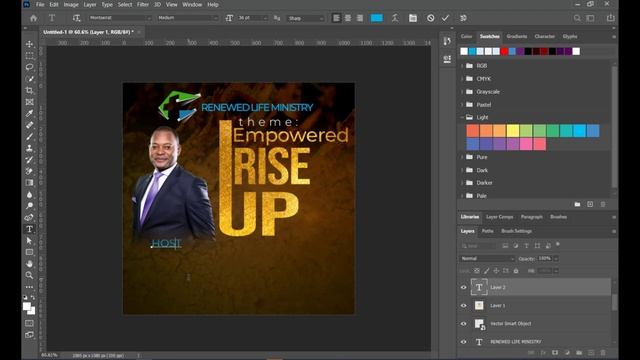The height and width of the screenshot is (360, 640).
Task: Select the Gradient tool
Action: tap(29, 182)
